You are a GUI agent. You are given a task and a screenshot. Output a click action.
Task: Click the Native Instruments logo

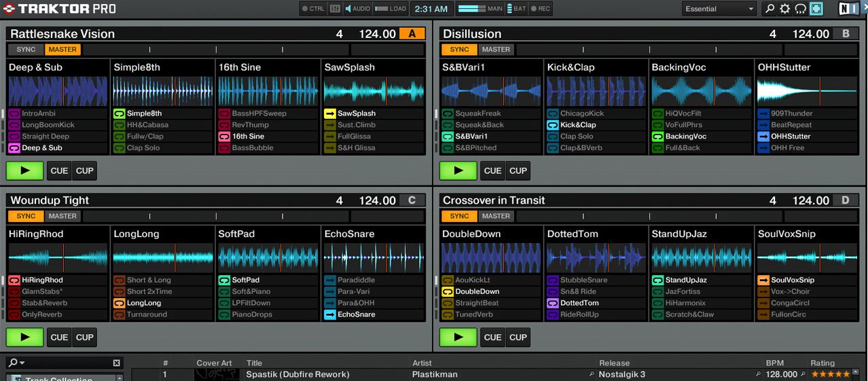[848, 9]
